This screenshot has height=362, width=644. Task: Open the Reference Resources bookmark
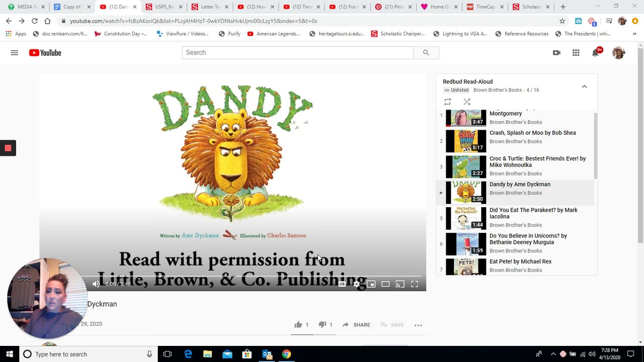coord(522,34)
